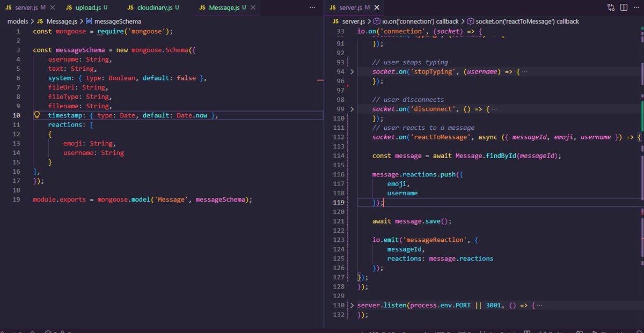Click the lightbulb code action icon
644x333 pixels.
click(x=38, y=115)
